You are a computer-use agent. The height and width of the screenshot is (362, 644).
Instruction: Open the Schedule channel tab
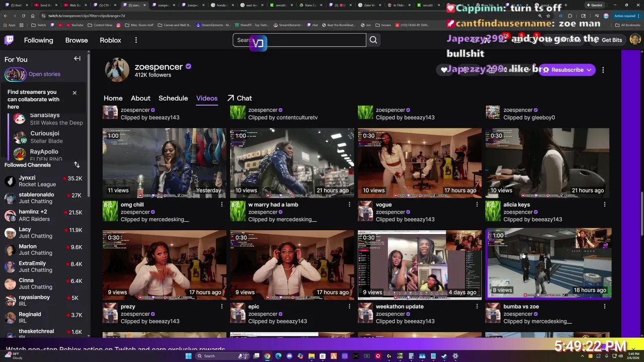173,98
